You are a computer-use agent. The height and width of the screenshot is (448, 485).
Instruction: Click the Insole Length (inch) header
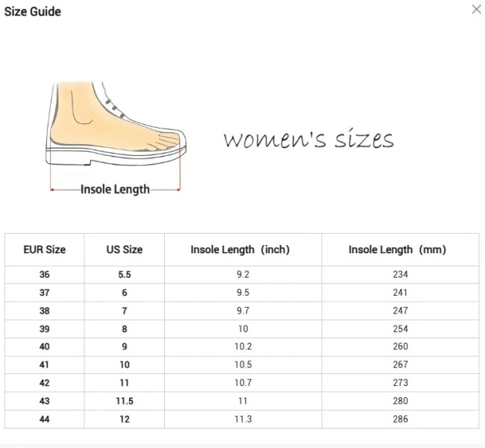click(x=242, y=249)
